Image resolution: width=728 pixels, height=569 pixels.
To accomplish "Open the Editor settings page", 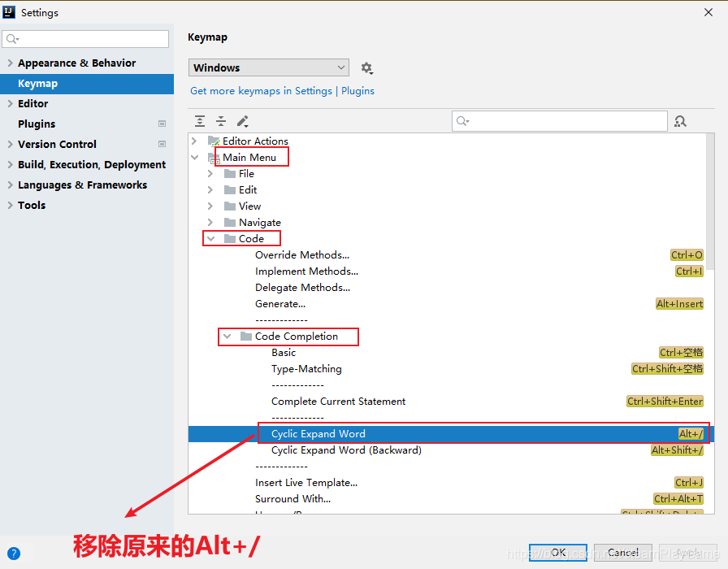I will pos(33,103).
